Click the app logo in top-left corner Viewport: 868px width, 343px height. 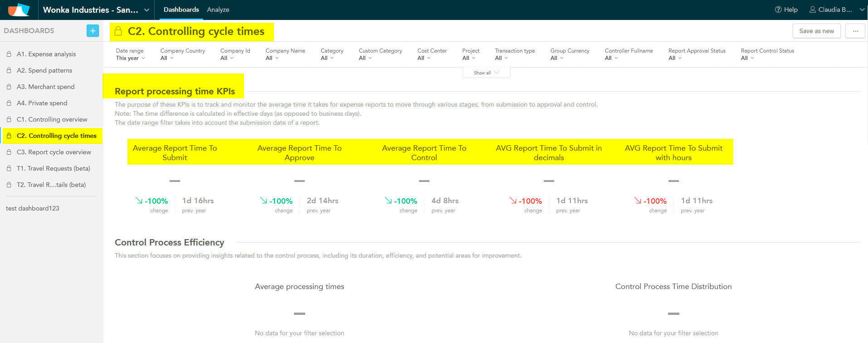[x=19, y=10]
